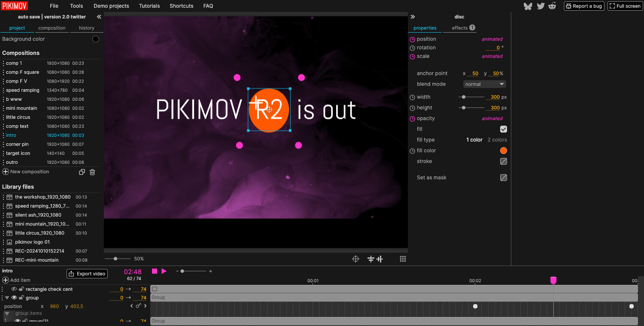
Task: Click the crosshair center icon below the preview
Action: tap(355, 259)
